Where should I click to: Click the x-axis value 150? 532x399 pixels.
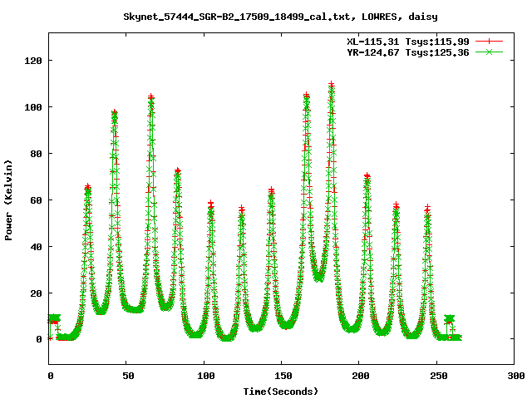[x=283, y=376]
